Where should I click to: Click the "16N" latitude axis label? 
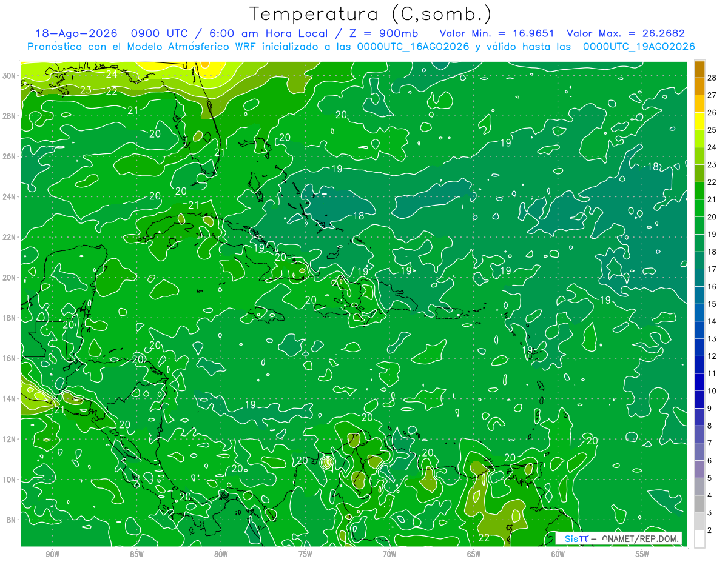point(10,358)
